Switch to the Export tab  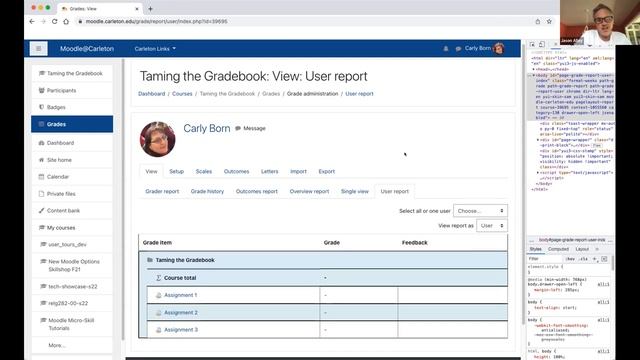coord(327,171)
